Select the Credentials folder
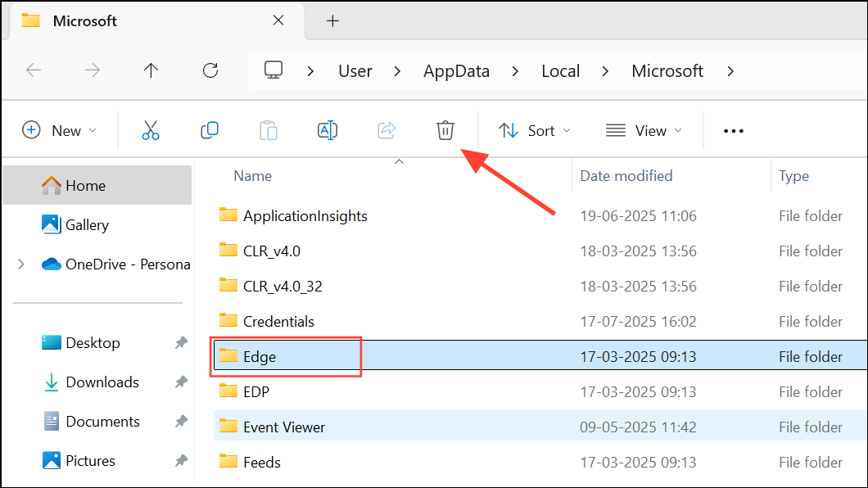This screenshot has width=868, height=488. coord(278,322)
